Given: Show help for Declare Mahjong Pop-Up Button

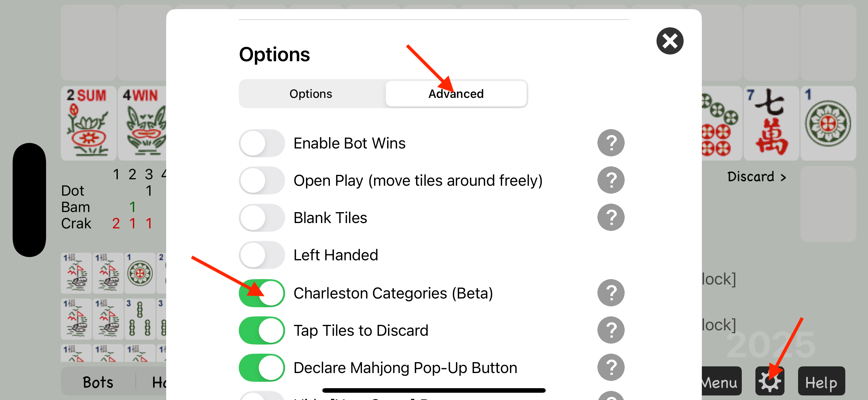Looking at the screenshot, I should [x=610, y=367].
